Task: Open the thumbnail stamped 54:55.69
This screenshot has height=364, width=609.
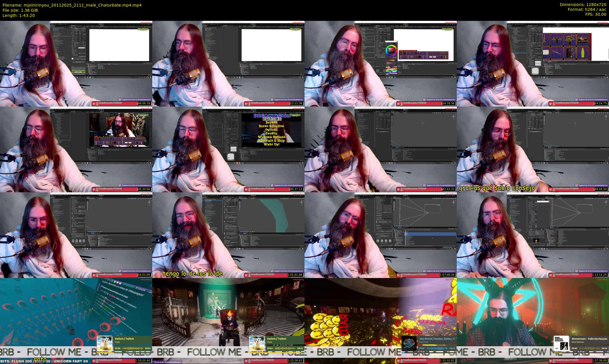Action: 76,235
